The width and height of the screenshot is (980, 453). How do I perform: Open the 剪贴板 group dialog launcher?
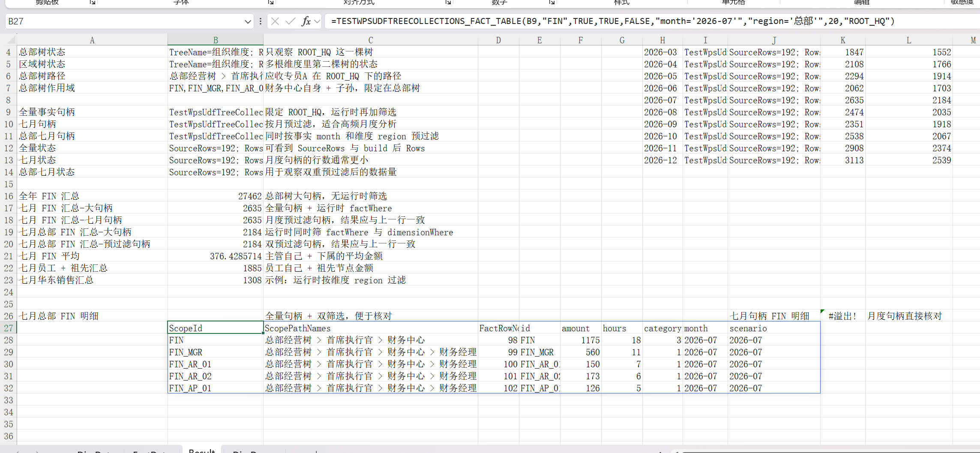click(x=92, y=2)
